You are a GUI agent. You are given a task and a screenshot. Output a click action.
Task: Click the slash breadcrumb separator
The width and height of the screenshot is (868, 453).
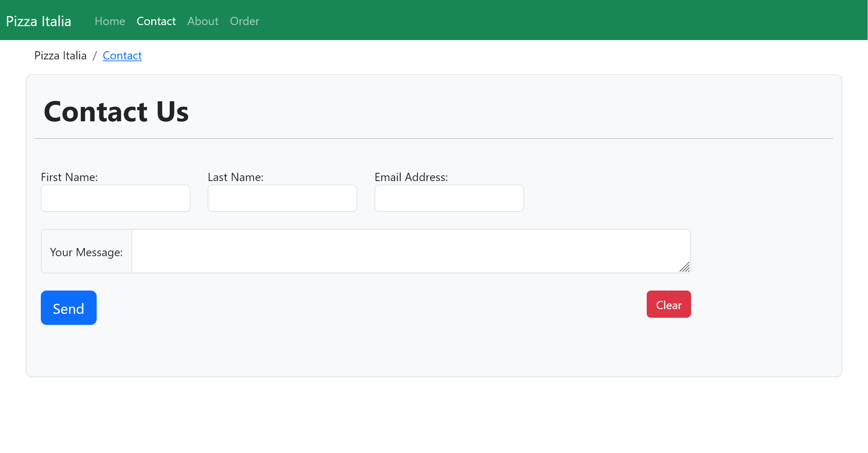(95, 56)
